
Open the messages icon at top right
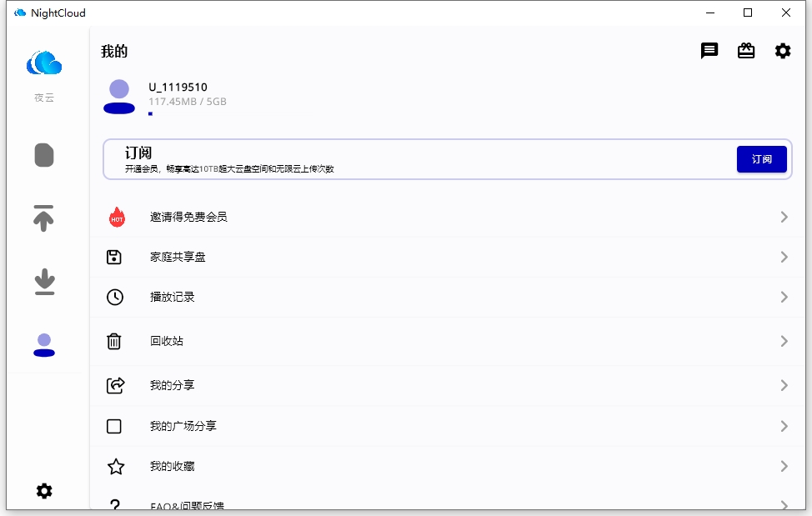click(x=709, y=51)
